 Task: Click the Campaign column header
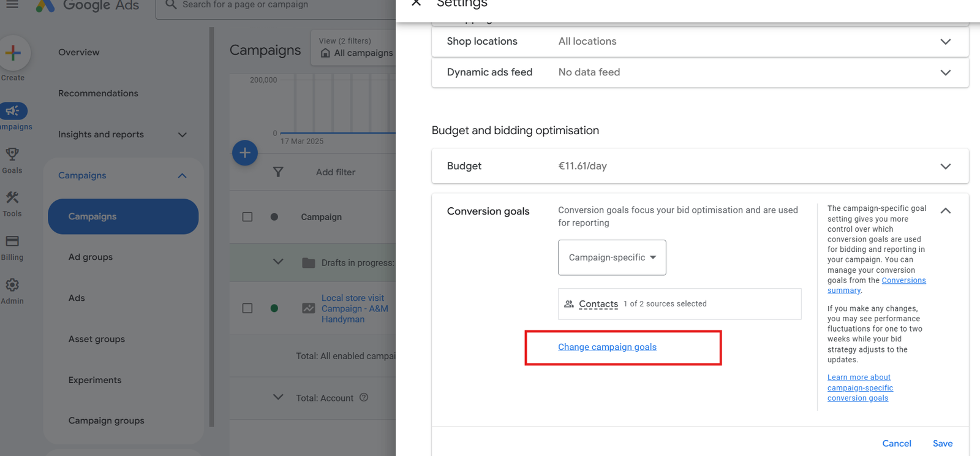coord(321,217)
